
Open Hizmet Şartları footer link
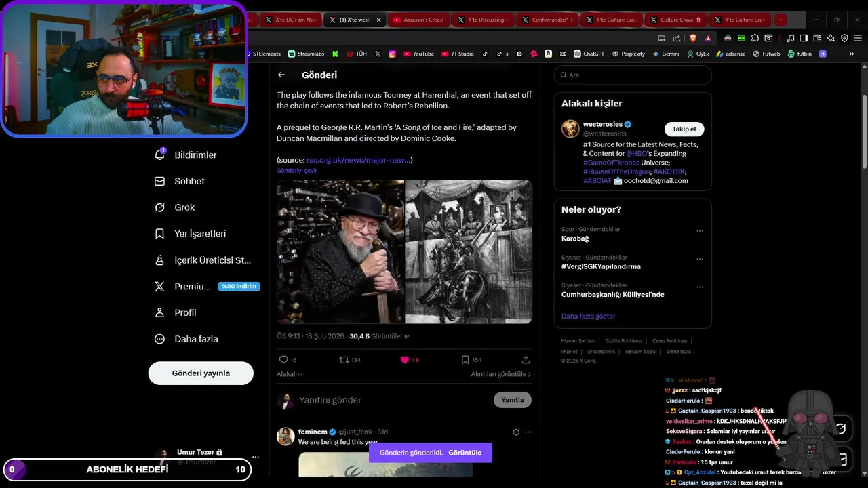(x=578, y=341)
